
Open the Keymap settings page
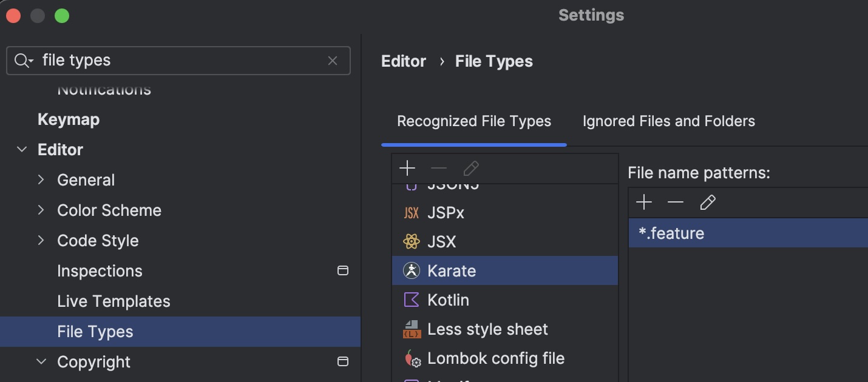coord(69,119)
